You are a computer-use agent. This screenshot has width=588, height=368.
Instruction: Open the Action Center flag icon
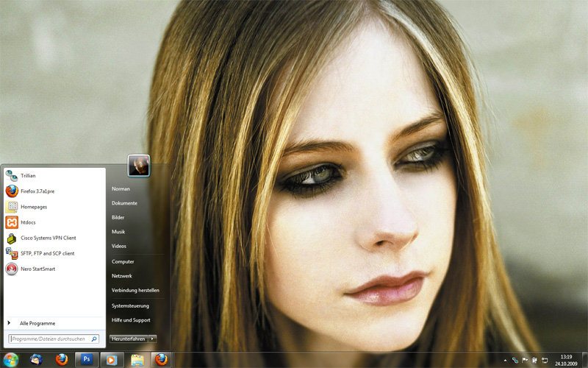pyautogui.click(x=525, y=361)
